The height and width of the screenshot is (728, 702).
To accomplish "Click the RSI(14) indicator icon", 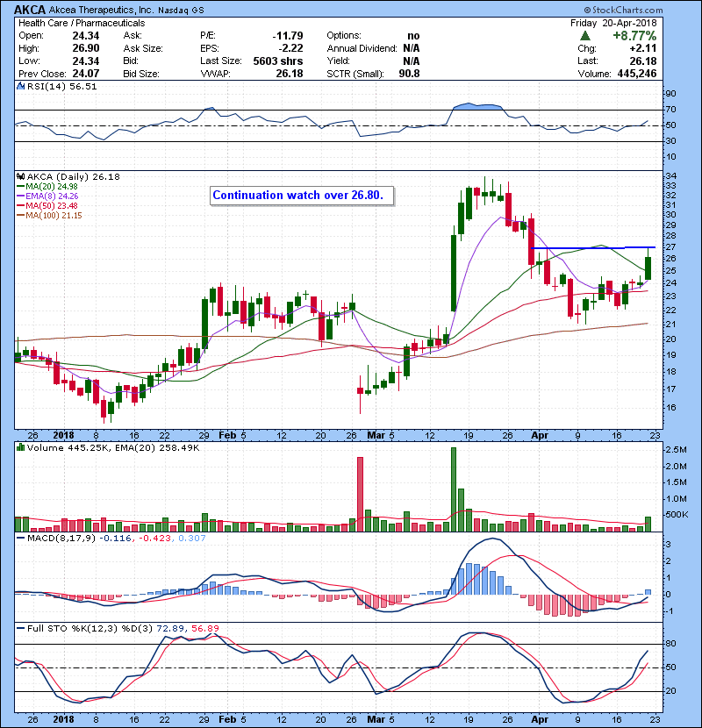I will tap(21, 86).
